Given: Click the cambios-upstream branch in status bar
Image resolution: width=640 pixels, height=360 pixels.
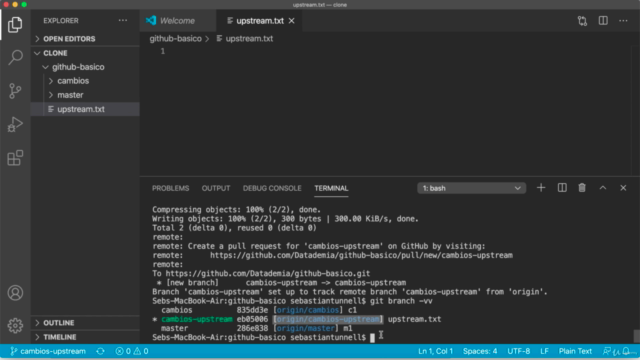Looking at the screenshot, I should pos(48,351).
